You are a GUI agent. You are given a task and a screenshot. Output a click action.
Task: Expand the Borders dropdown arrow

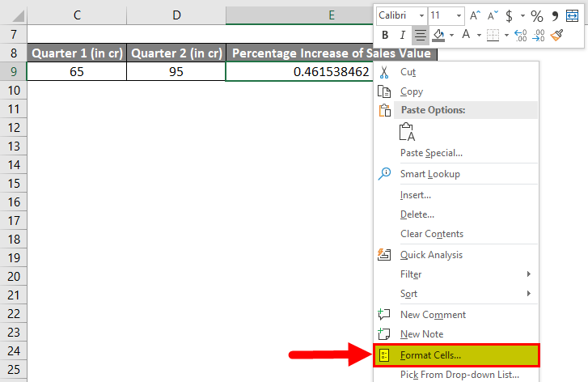tap(506, 36)
